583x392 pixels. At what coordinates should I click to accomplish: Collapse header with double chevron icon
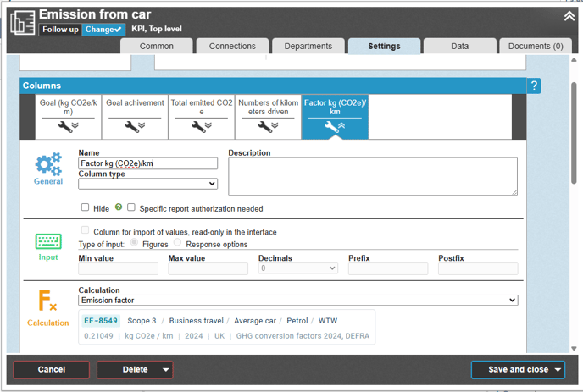pyautogui.click(x=569, y=16)
